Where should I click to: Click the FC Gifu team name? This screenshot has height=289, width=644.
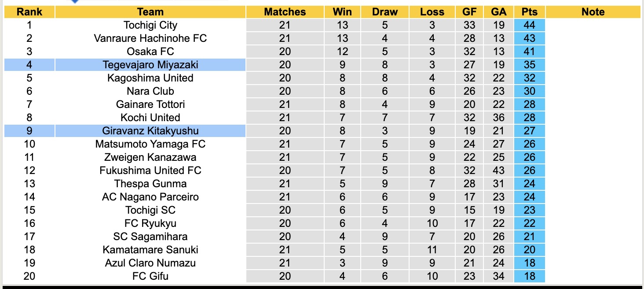[x=150, y=276]
